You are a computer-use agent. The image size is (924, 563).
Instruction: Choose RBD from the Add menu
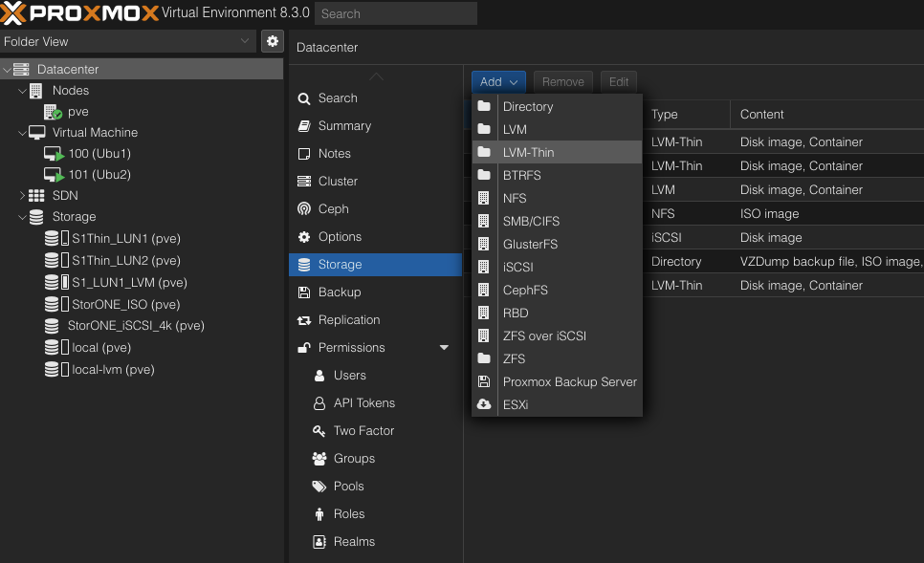[x=557, y=313]
